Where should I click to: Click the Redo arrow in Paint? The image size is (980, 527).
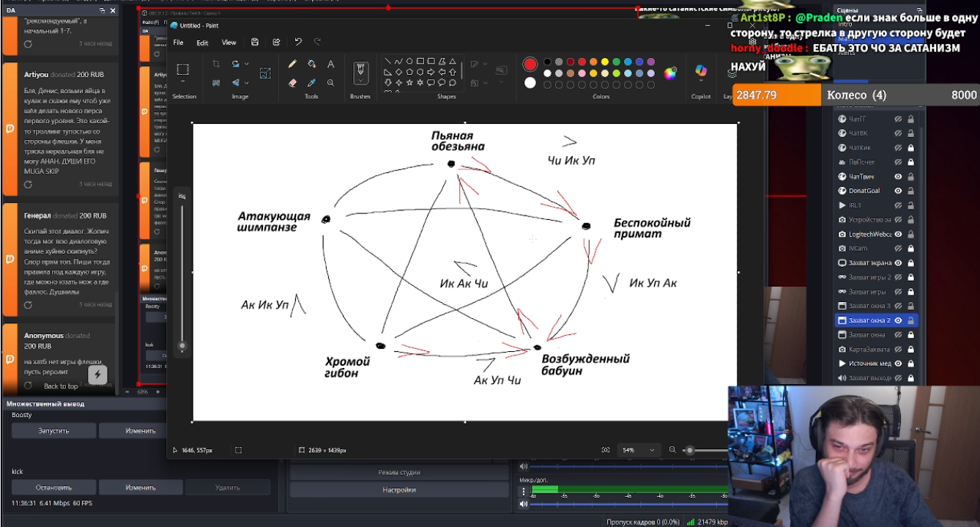[317, 43]
